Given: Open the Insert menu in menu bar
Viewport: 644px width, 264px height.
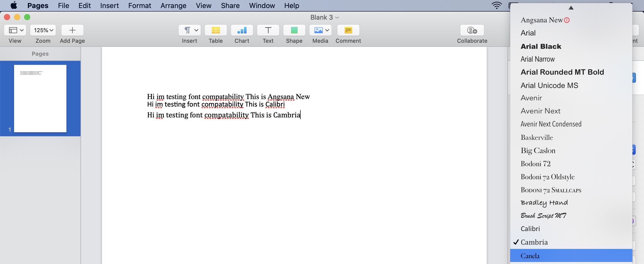Looking at the screenshot, I should pos(109,6).
